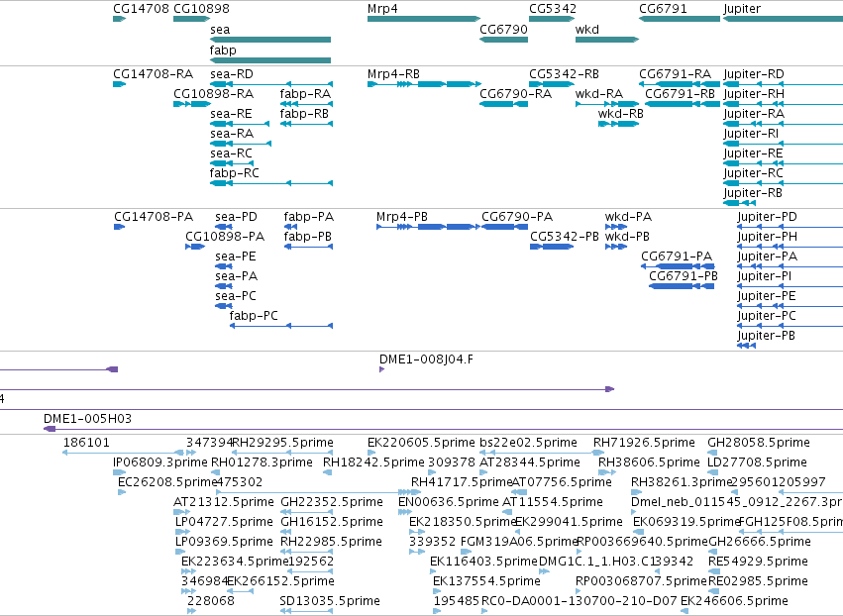This screenshot has width=843, height=616.
Task: Select protein sea-PD
Action: (x=224, y=227)
